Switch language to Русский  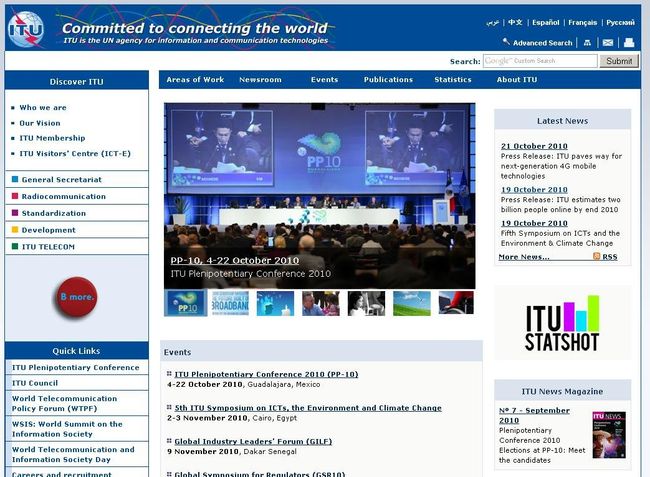coord(620,22)
